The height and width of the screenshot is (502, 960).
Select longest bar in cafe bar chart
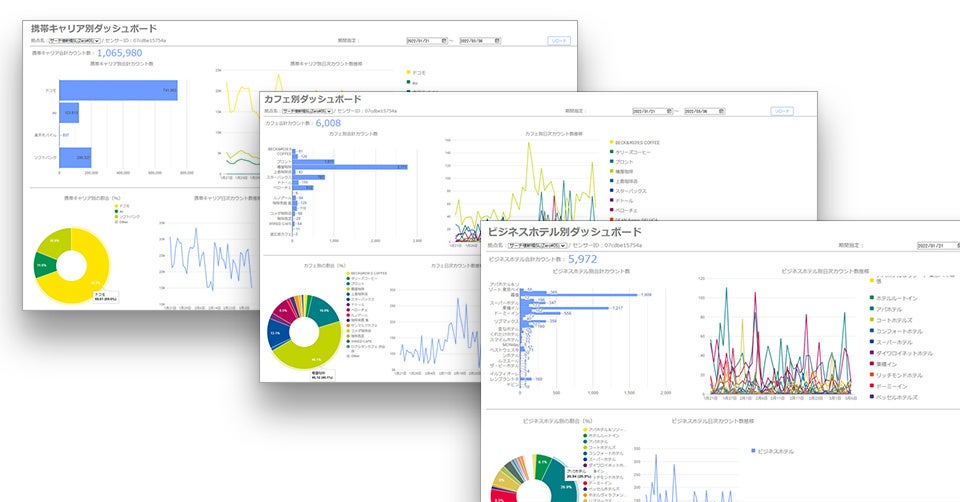click(350, 167)
